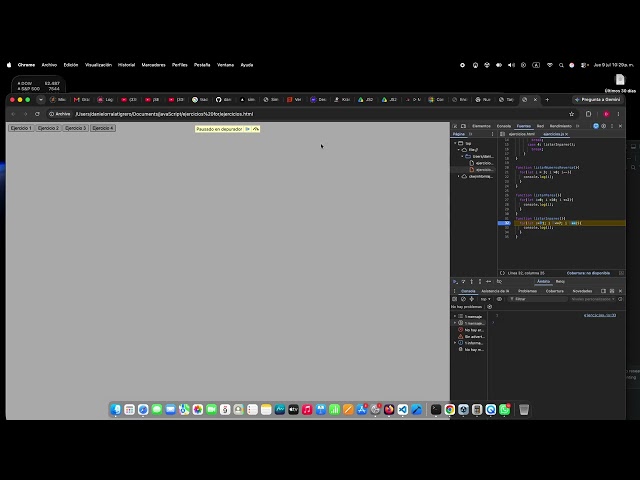640x480 pixels.
Task: Click the pretty-print braces icon
Action: click(502, 273)
